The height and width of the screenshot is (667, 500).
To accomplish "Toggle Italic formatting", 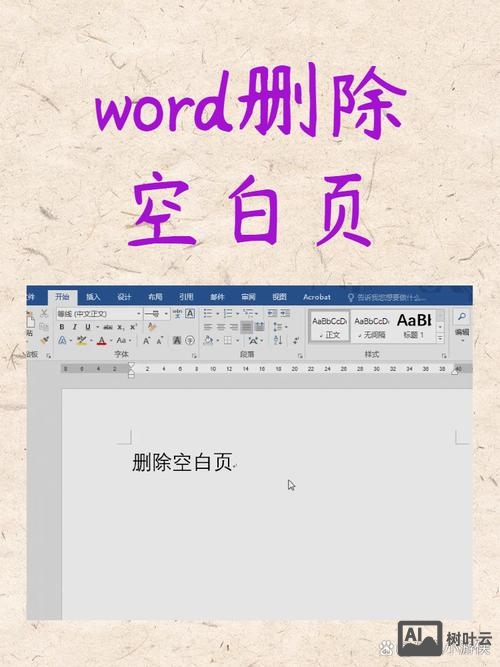I will [x=74, y=327].
